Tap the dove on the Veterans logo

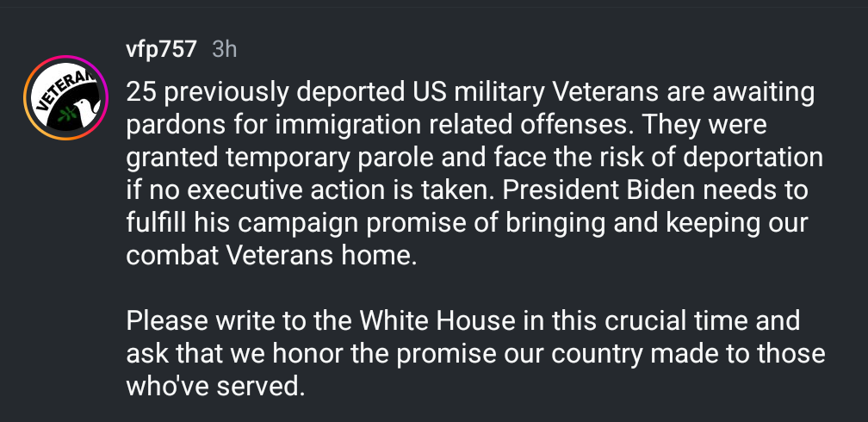click(86, 110)
